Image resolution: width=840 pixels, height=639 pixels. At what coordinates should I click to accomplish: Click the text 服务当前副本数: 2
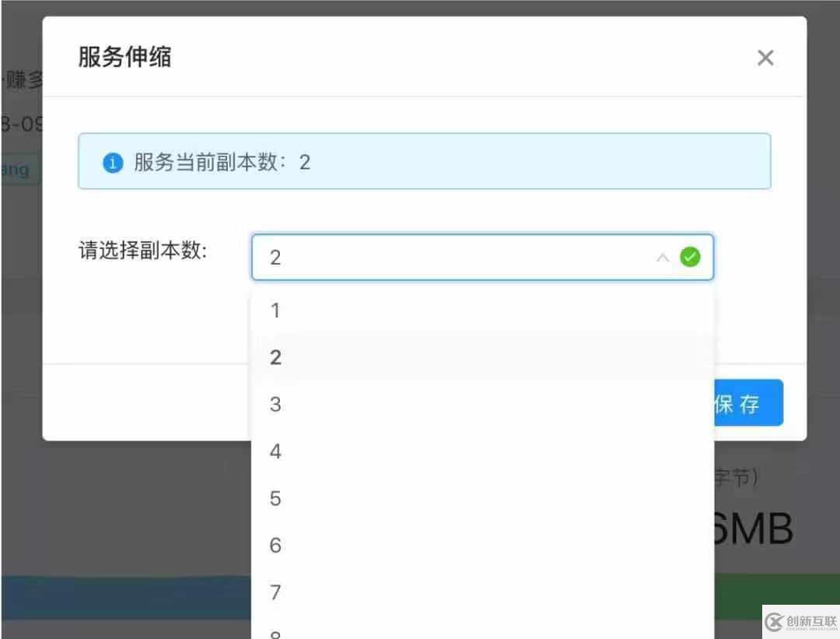tap(222, 163)
